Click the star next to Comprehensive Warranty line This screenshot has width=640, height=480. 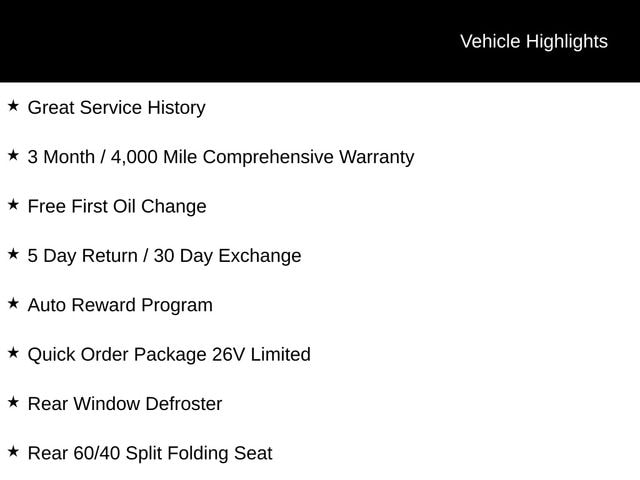tap(13, 155)
